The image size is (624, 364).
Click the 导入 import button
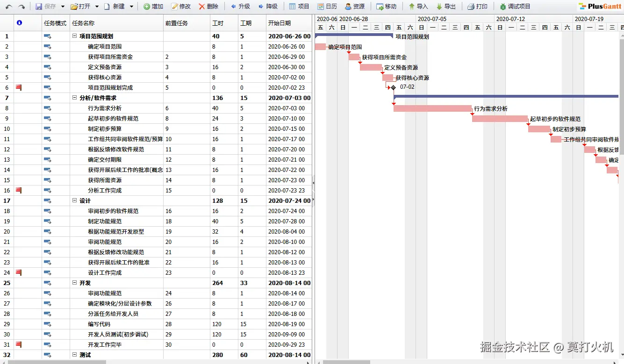point(418,7)
